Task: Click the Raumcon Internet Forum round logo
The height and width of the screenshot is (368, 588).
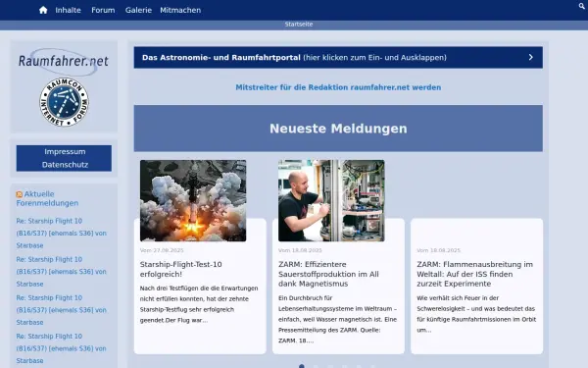Action: pos(64,102)
